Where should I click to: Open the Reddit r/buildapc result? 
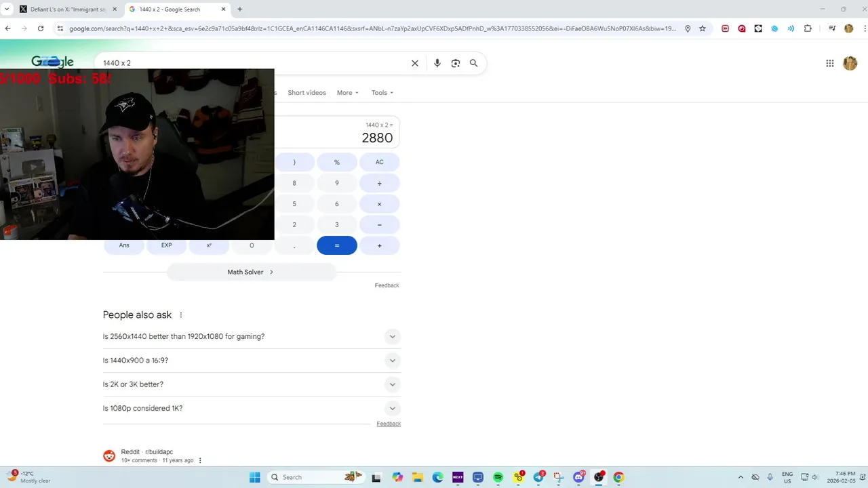[x=147, y=452]
